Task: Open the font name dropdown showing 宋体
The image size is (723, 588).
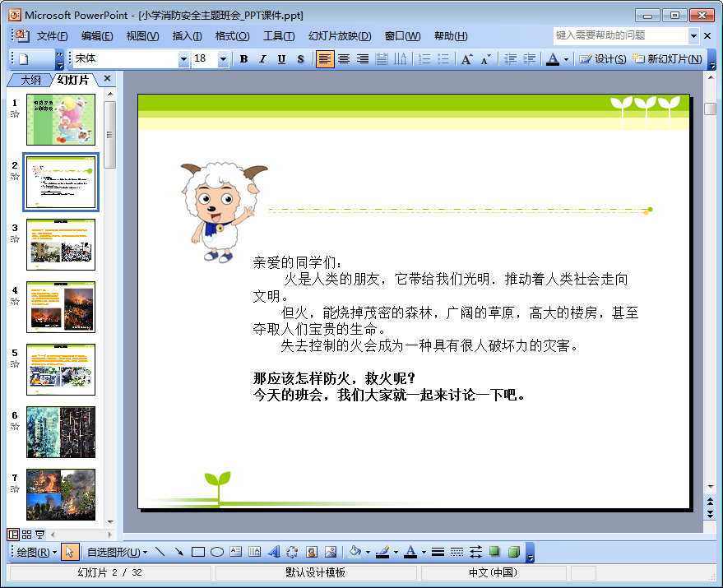Action: tap(184, 59)
